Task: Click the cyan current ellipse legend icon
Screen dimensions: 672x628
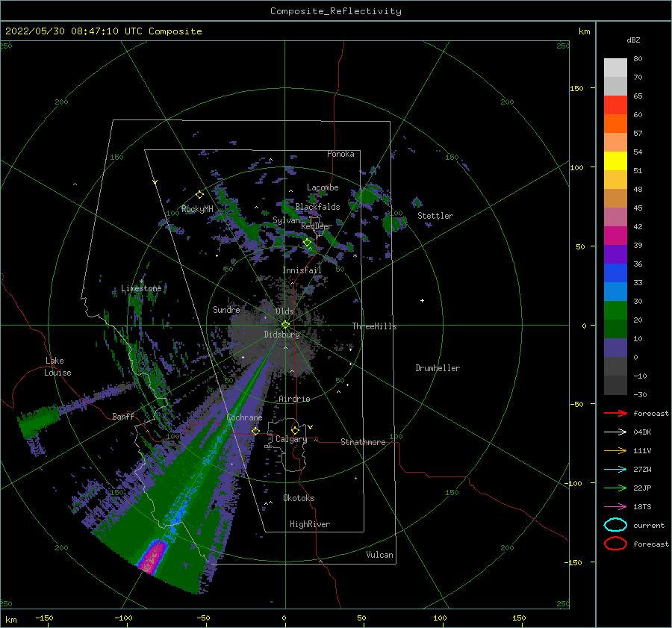Action: pos(615,525)
